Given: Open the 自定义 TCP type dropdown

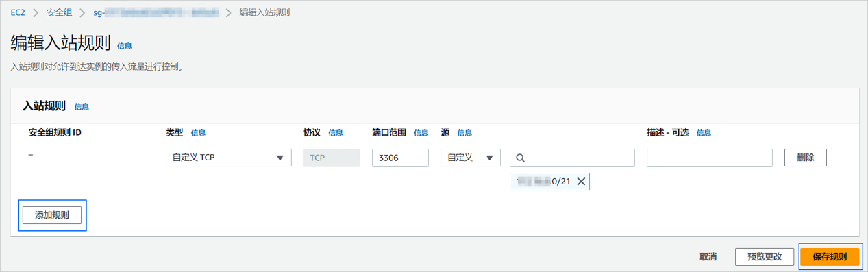Looking at the screenshot, I should pos(228,158).
